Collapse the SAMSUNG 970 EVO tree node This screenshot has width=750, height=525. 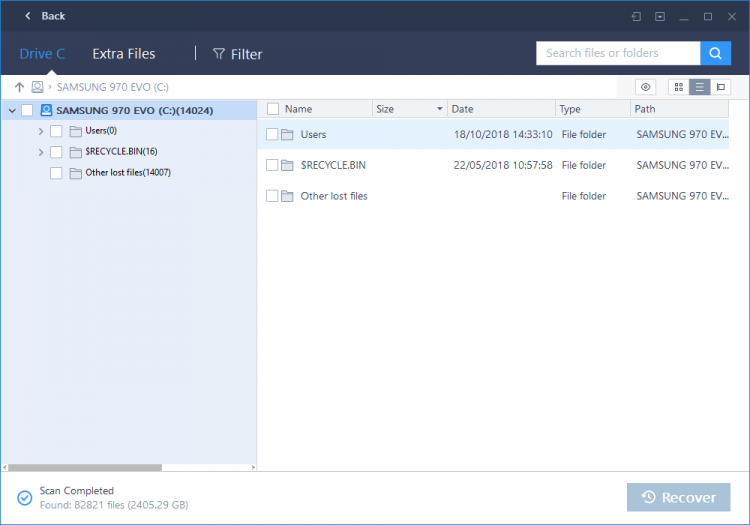tap(12, 111)
